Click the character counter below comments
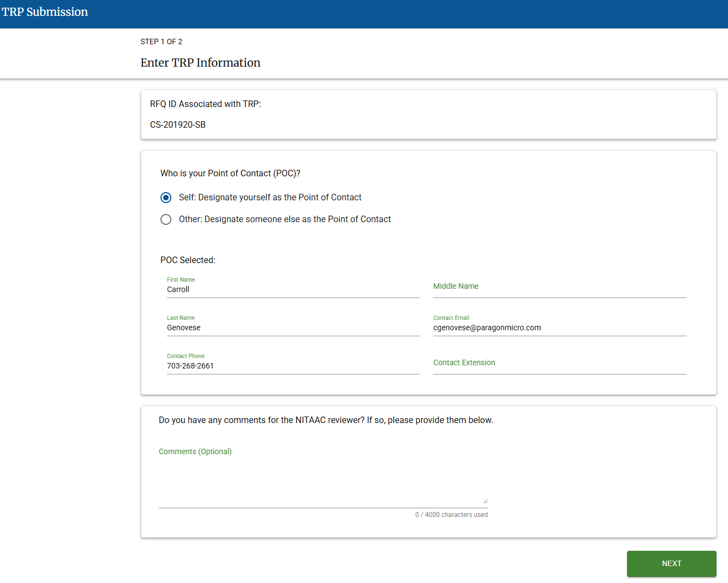Screen dimensions: 728x583 coord(451,514)
